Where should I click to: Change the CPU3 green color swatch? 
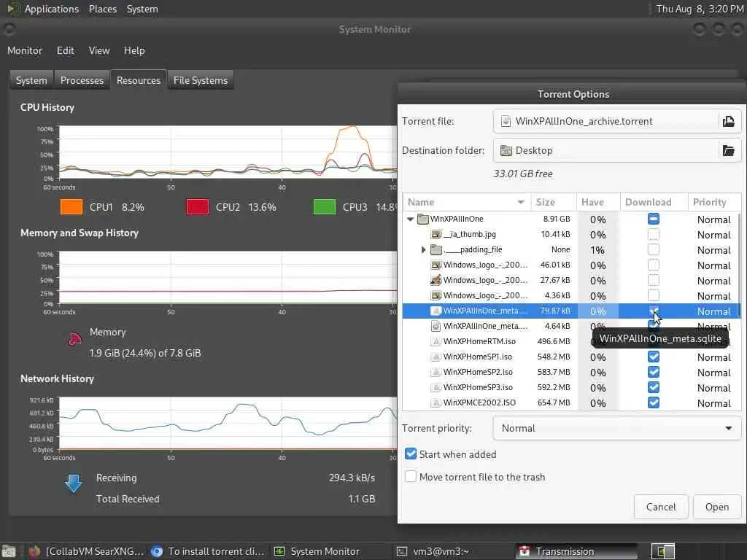[x=325, y=207]
